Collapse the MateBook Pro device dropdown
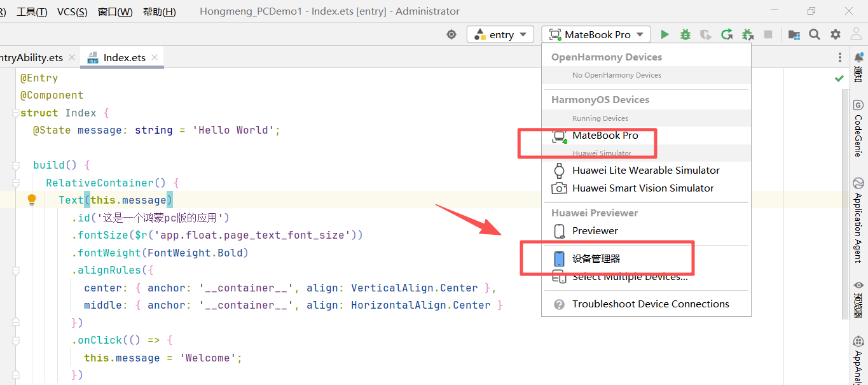 pos(596,34)
